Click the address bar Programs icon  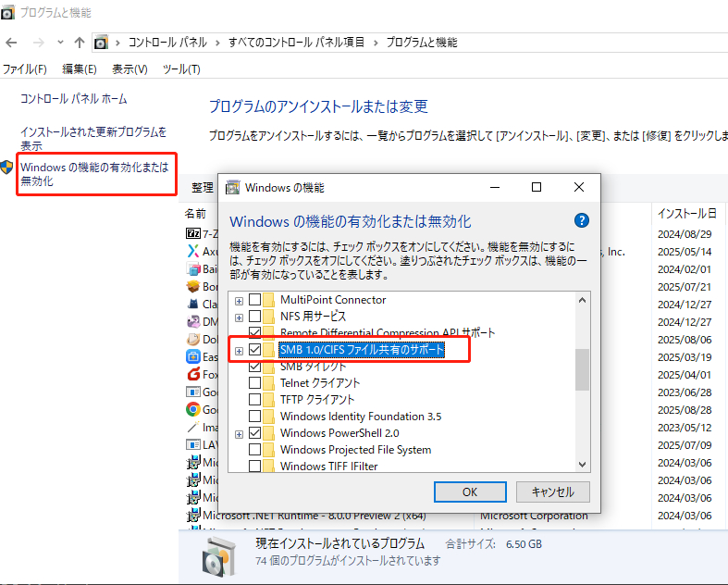tap(101, 43)
